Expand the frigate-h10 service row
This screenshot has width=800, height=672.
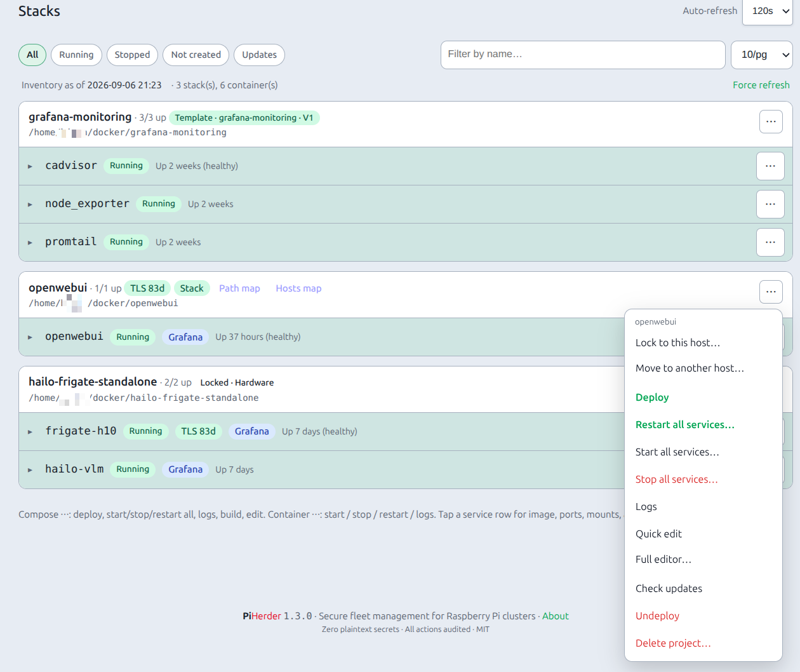(30, 432)
